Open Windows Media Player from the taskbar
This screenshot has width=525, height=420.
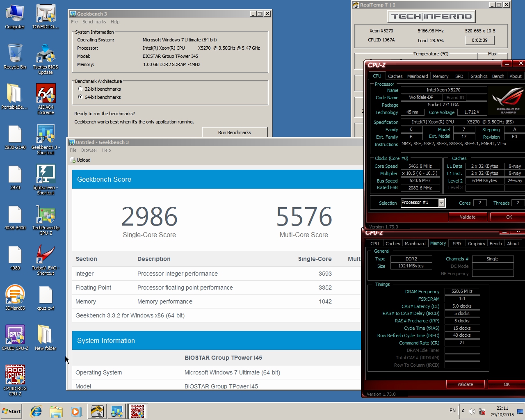click(x=76, y=411)
